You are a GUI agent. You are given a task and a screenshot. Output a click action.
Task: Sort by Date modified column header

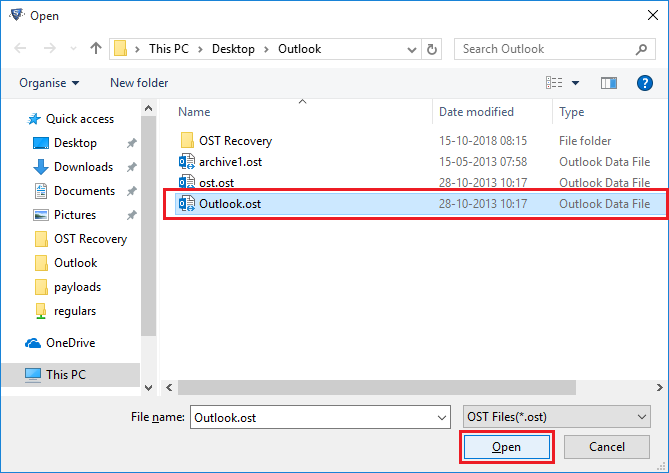coord(476,112)
